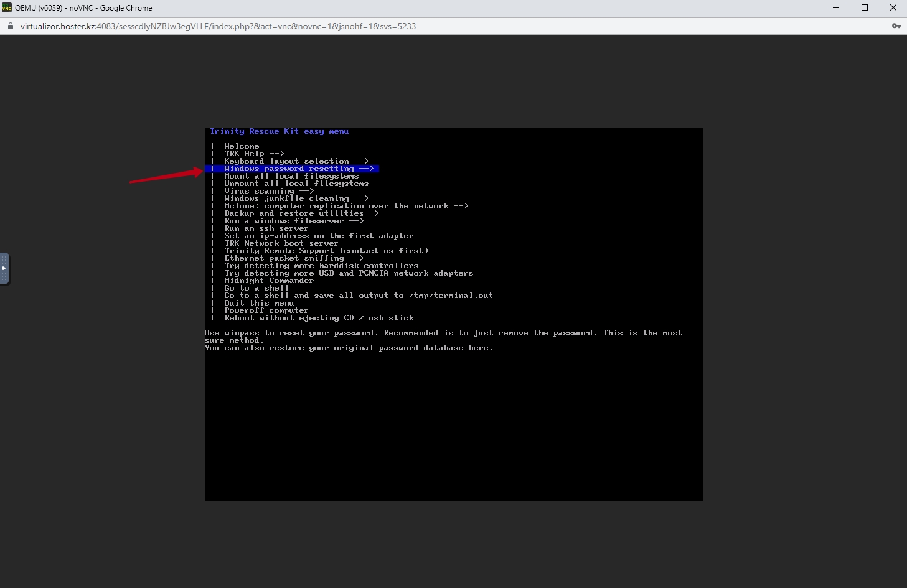Screen dimensions: 907x588
Task: Open Backup and restore utilities
Action: tap(301, 213)
